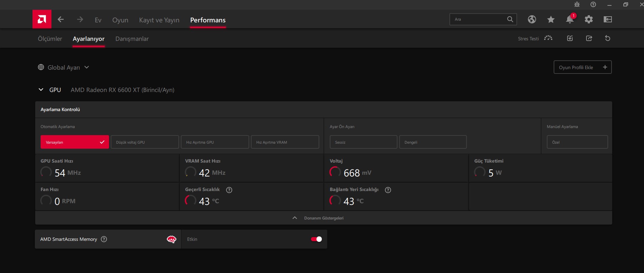Open the help question mark icon in title bar
The height and width of the screenshot is (273, 644).
(593, 4)
